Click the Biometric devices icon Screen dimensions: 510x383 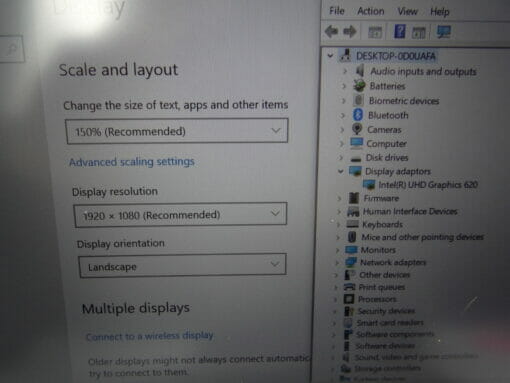(359, 100)
